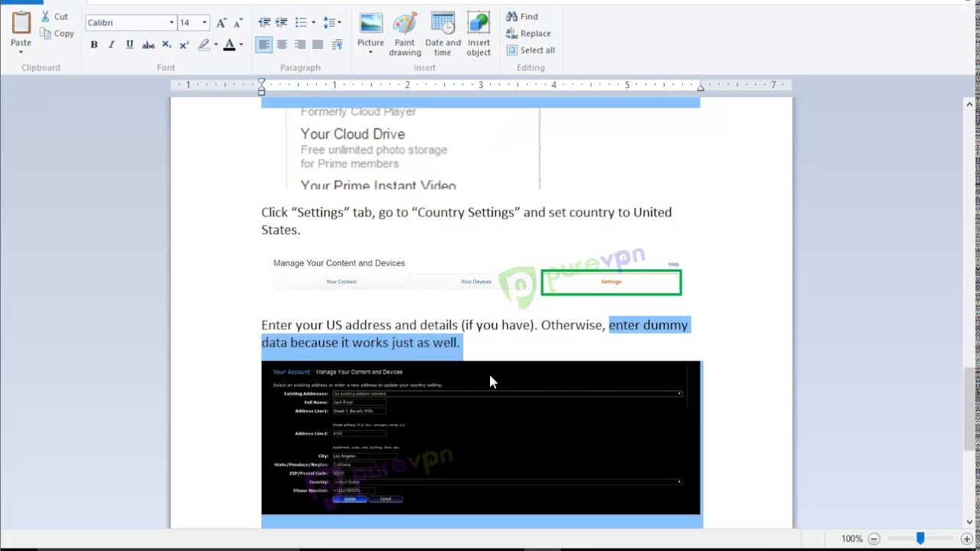Click Replace in the Editing group
The image size is (980, 551).
(528, 34)
